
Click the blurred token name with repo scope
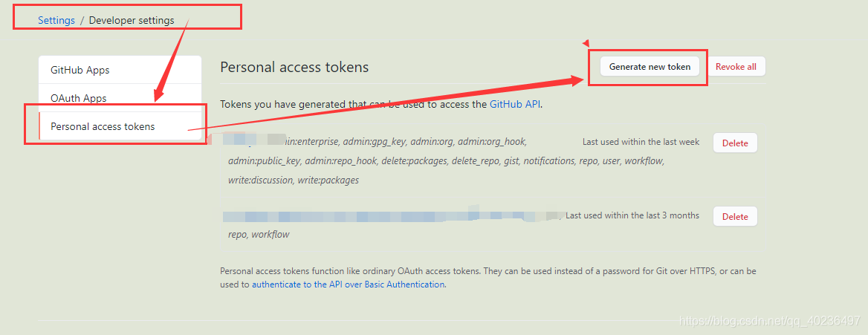click(393, 215)
